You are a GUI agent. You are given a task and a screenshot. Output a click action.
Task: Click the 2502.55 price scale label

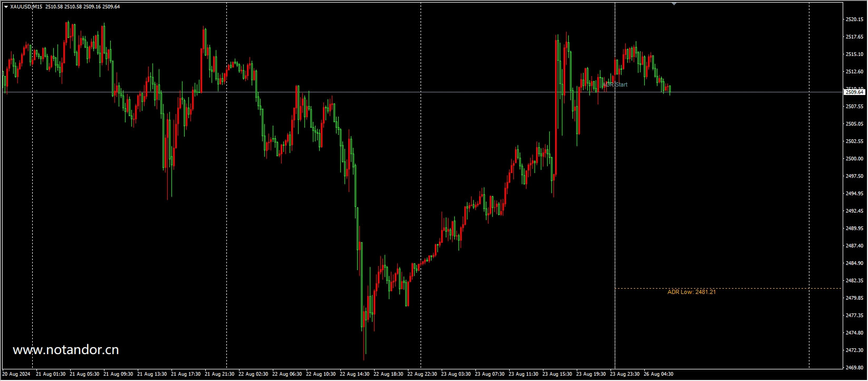854,141
